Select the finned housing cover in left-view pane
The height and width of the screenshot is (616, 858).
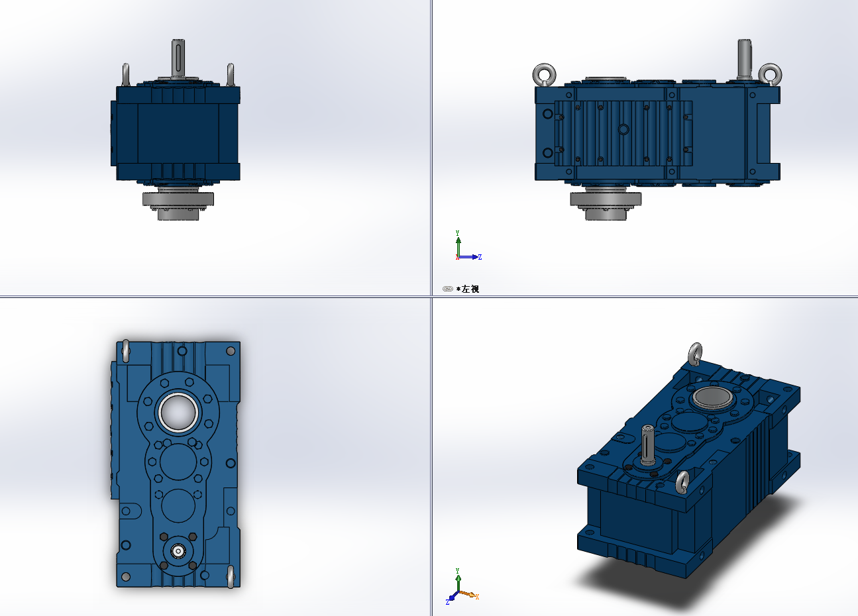pyautogui.click(x=623, y=134)
